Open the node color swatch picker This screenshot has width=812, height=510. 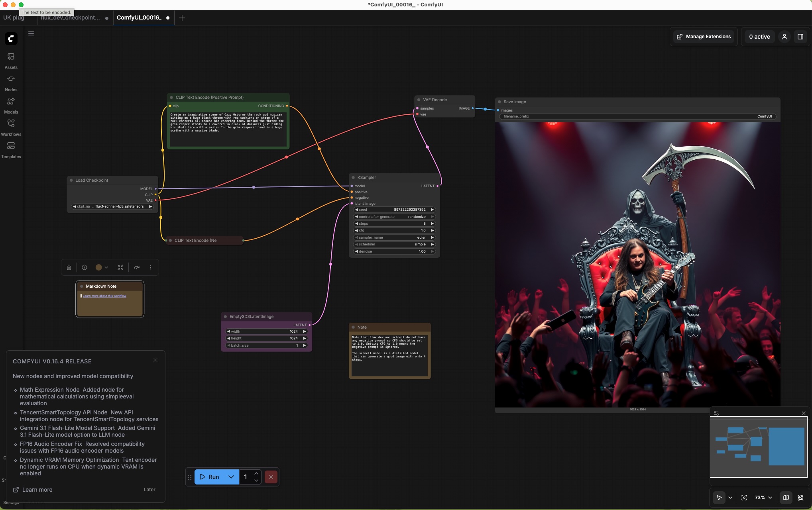pos(99,267)
